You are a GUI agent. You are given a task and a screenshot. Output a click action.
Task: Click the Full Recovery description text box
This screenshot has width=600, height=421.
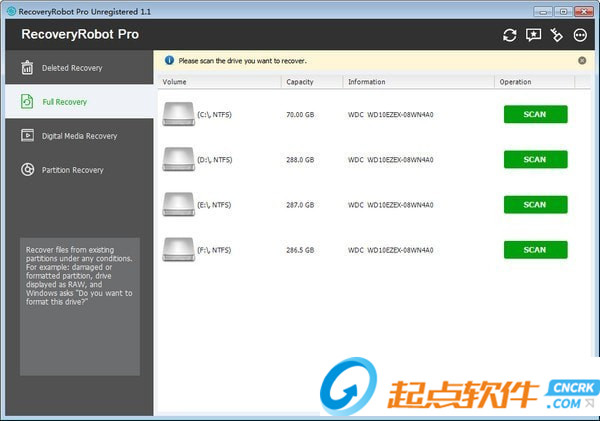[x=80, y=306]
